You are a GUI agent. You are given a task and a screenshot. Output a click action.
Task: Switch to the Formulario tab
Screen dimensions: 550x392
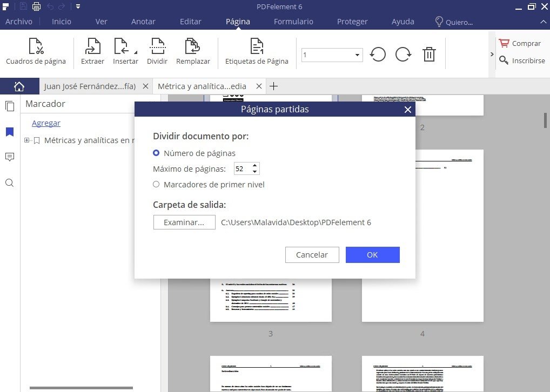click(293, 22)
